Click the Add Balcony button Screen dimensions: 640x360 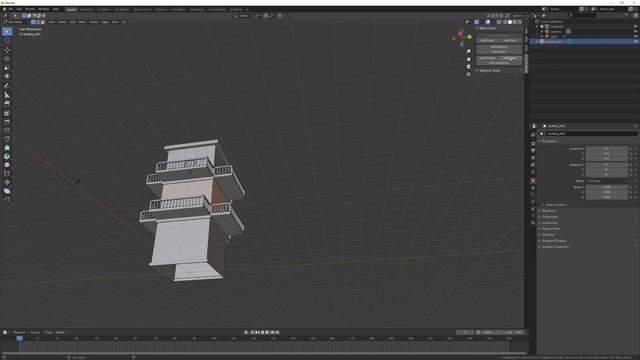point(499,47)
